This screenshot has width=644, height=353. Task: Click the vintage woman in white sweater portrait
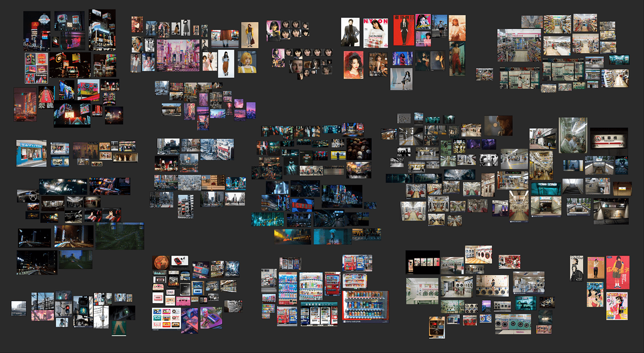pos(457,28)
